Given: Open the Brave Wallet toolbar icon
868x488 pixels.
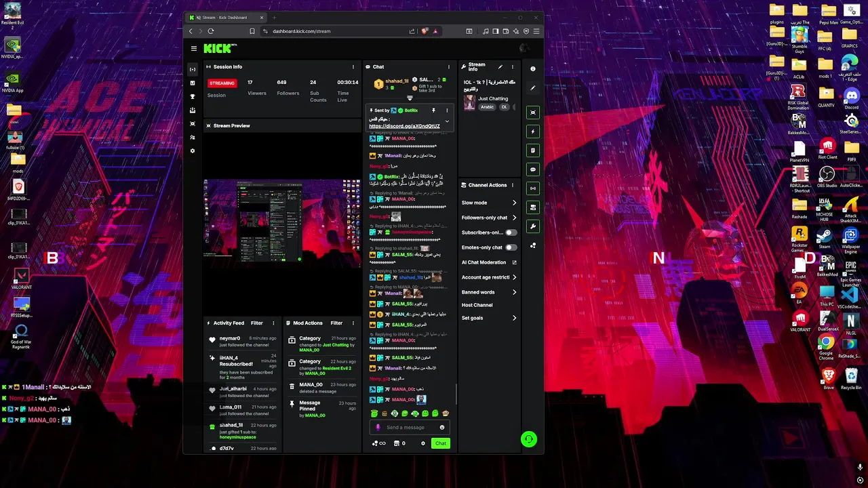Looking at the screenshot, I should point(506,31).
